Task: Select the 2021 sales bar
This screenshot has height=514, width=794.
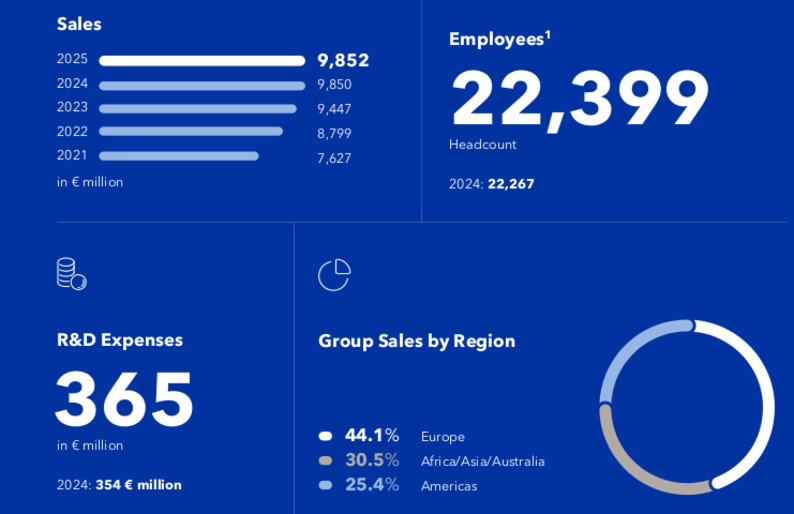Action: [179, 156]
